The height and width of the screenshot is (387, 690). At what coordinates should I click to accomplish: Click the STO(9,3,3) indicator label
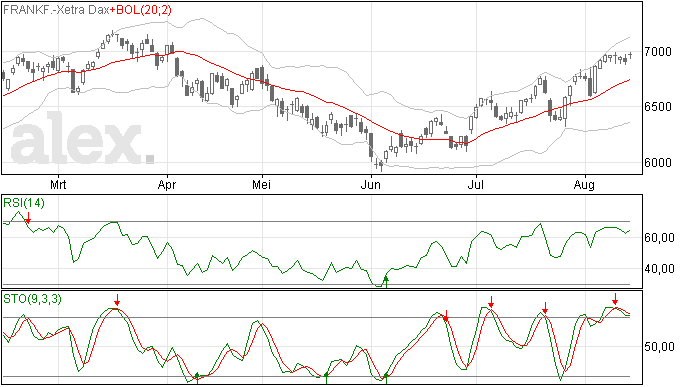[x=33, y=299]
